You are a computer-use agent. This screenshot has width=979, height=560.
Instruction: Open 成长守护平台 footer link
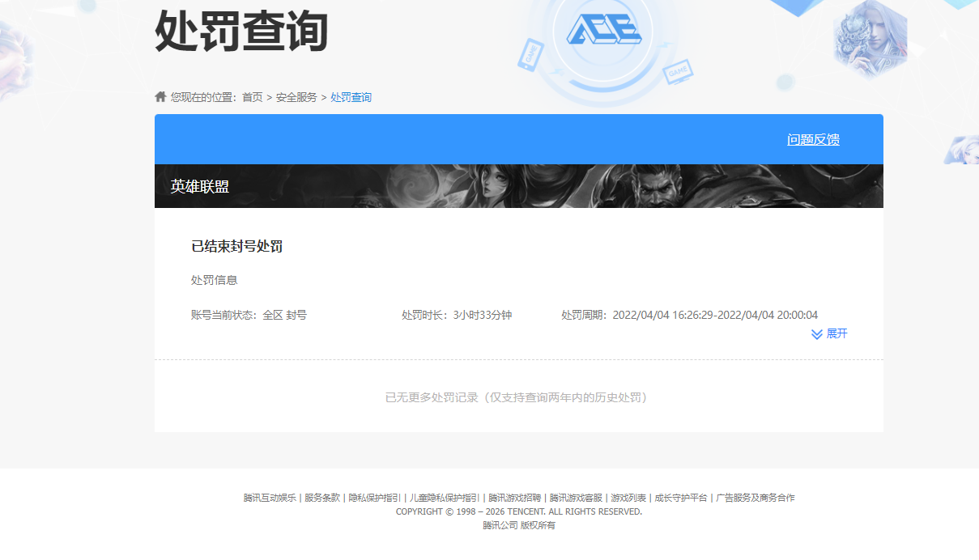(x=681, y=498)
